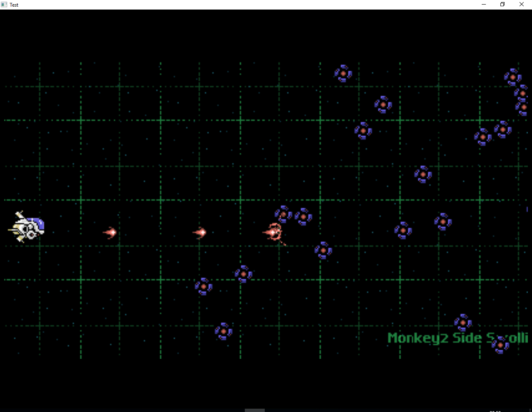Click the enemy orb directly above the exploding bullet
The height and width of the screenshot is (412, 532).
tap(283, 214)
